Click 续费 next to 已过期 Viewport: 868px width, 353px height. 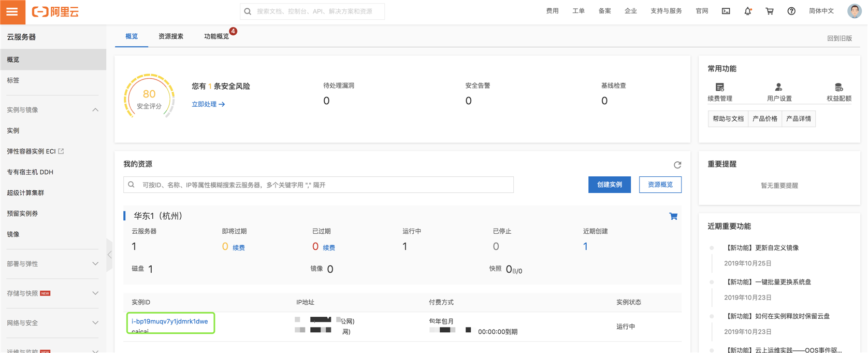click(x=329, y=248)
